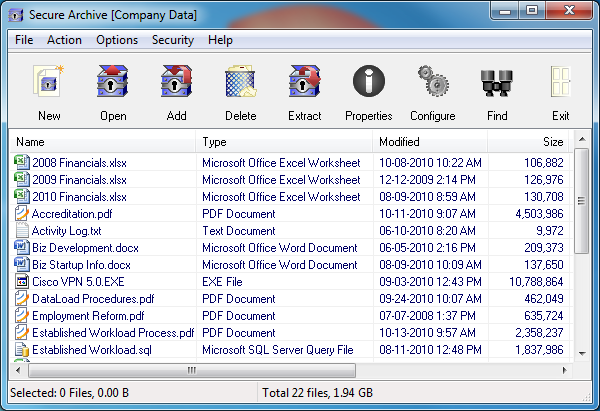This screenshot has width=600, height=411.
Task: Click the PDF icon of Accreditation.pdf
Action: (22, 213)
